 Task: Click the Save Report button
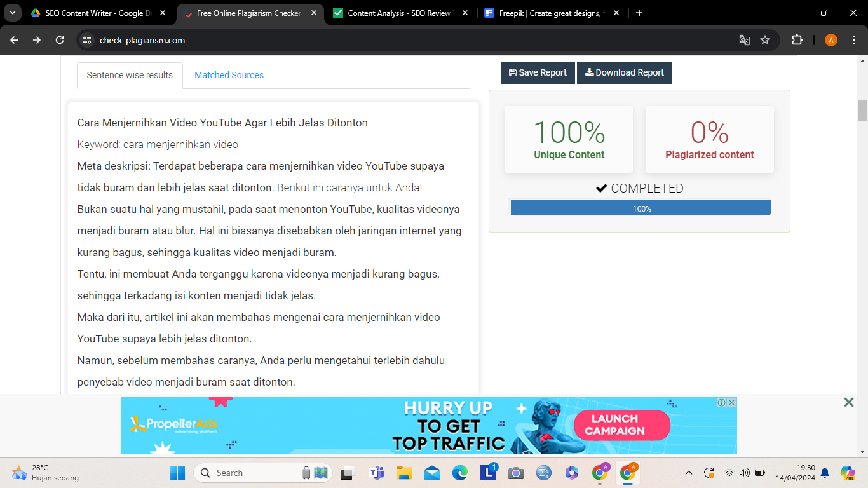(x=538, y=73)
